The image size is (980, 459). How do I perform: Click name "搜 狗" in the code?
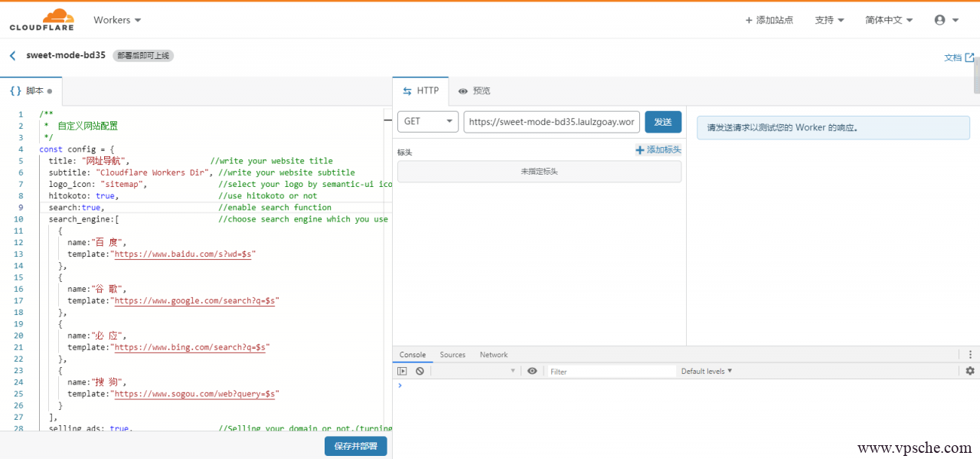96,382
